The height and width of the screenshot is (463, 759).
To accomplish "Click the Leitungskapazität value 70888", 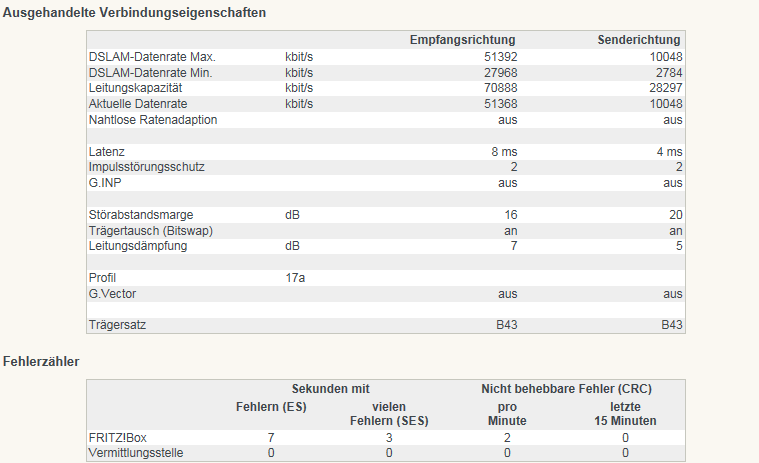I will (x=501, y=88).
